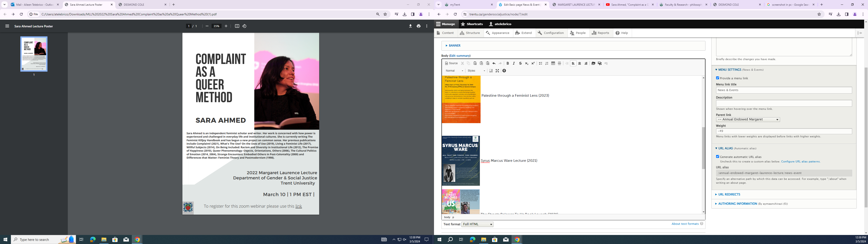Maximize the editor with the fullscreen icon
This screenshot has width=868, height=244.
click(497, 71)
